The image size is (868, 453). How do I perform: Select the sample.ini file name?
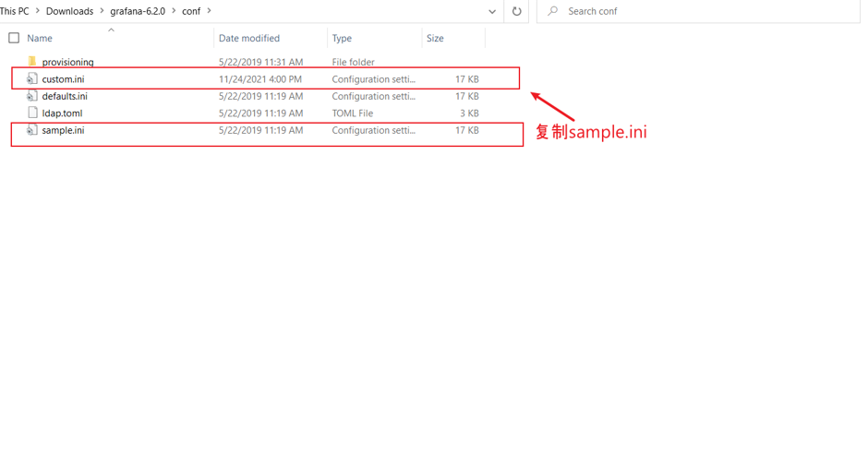click(x=63, y=130)
